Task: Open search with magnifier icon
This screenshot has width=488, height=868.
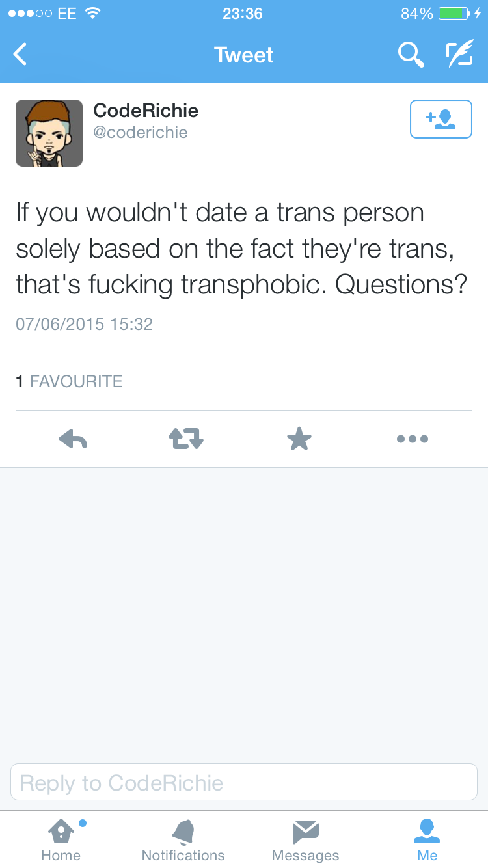Action: point(411,55)
